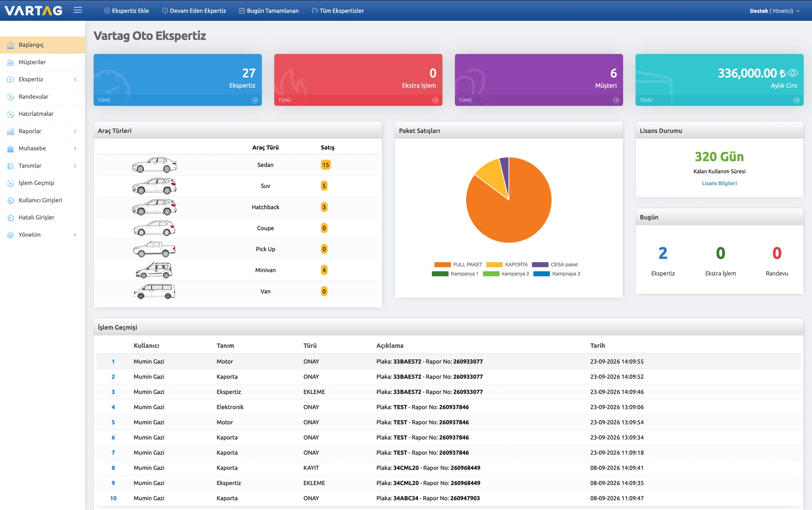812x510 pixels.
Task: Toggle CESA paket purple legend swatch
Action: (x=540, y=265)
